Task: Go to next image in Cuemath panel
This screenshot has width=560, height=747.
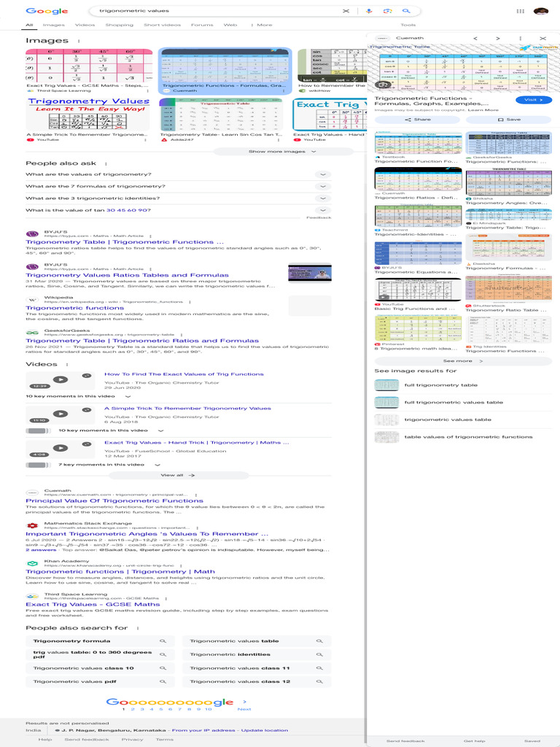Action: (x=497, y=38)
